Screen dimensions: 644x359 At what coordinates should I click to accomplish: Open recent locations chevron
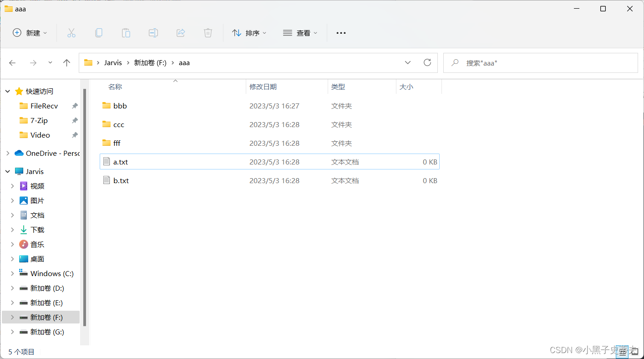(50, 62)
